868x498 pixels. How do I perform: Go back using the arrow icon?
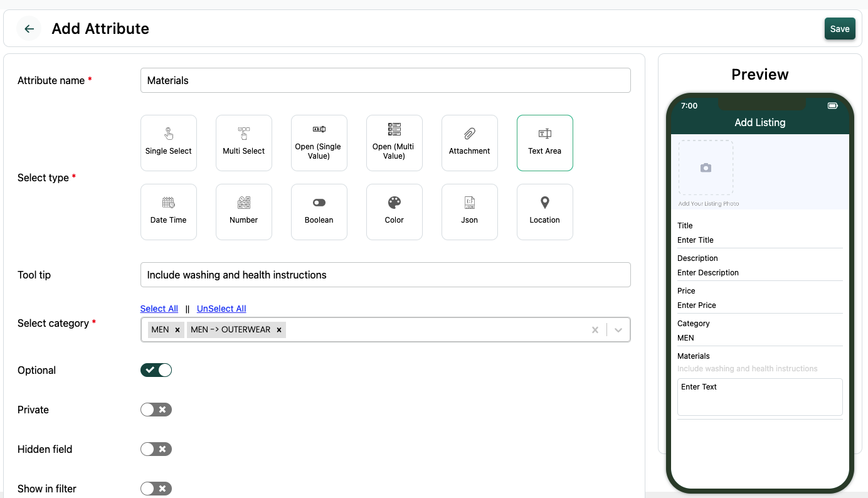(x=29, y=29)
